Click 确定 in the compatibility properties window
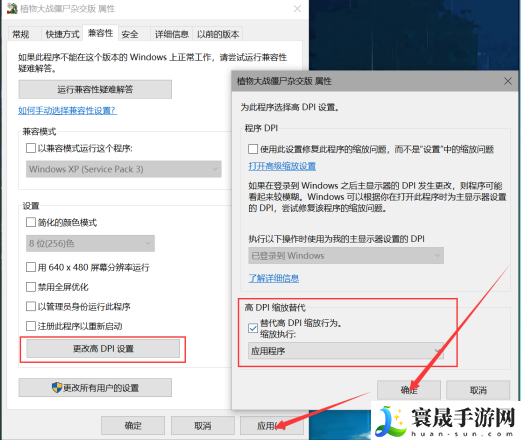 [x=133, y=425]
